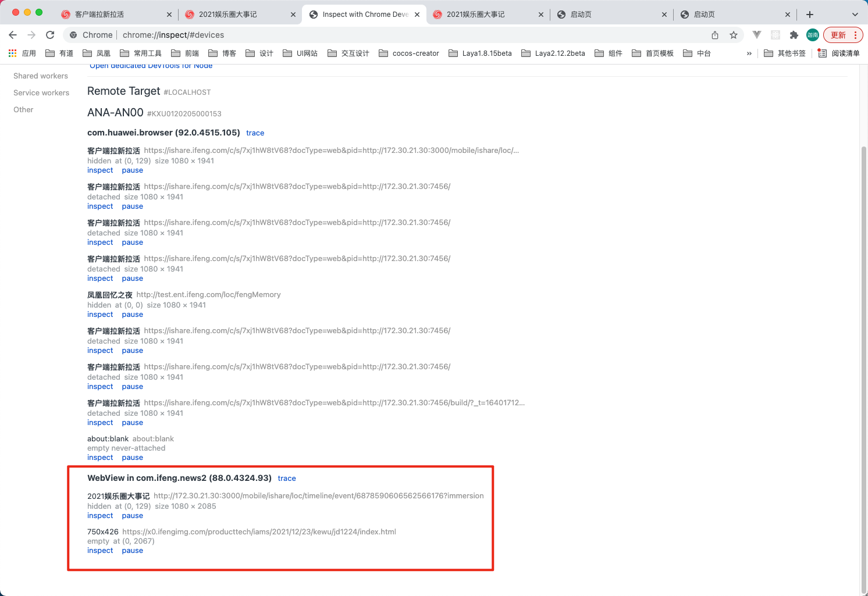
Task: Expand the tab search chevron
Action: [x=855, y=15]
